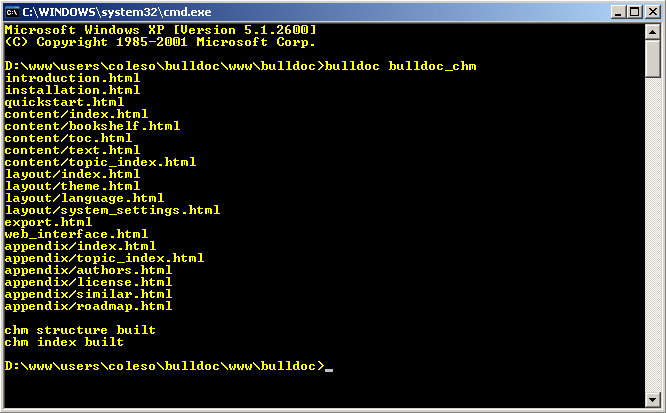The height and width of the screenshot is (413, 666).
Task: Click the content/topic_index.html output line
Action: [x=100, y=162]
